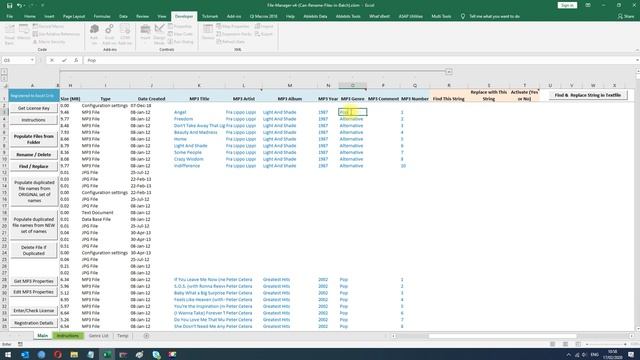
Task: Collapse the column outline group button
Action: 449,71
